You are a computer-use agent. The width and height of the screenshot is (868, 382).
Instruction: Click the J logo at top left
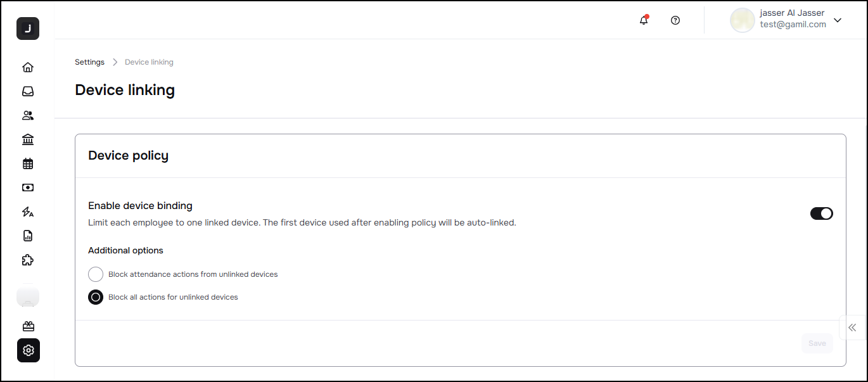[x=28, y=29]
